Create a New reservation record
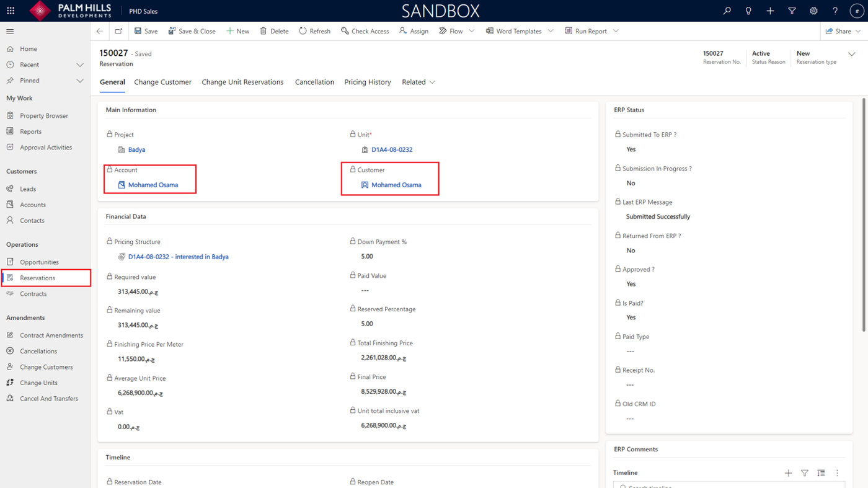 237,31
